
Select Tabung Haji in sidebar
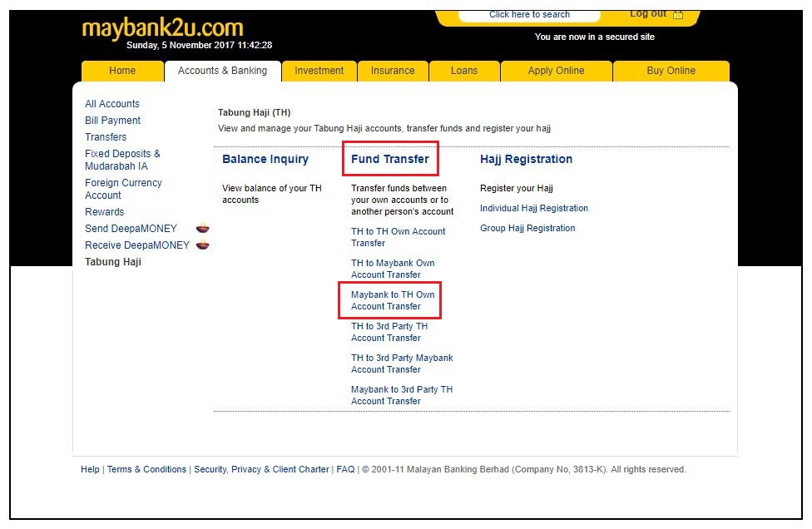(113, 261)
